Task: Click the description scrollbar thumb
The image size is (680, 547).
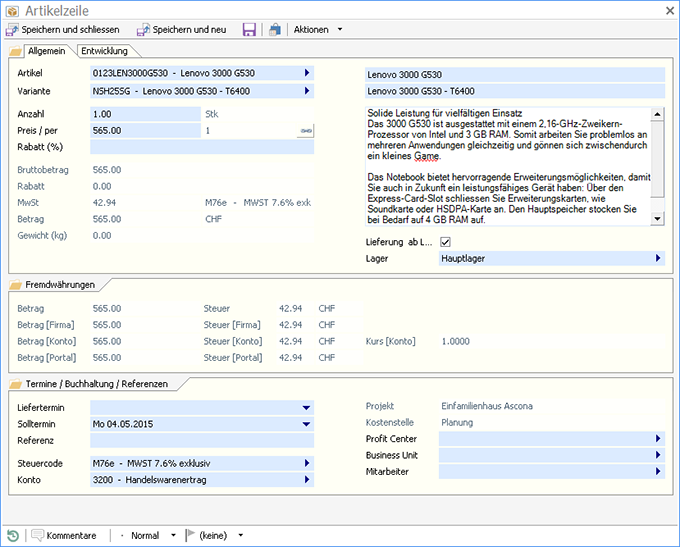Action: (657, 159)
